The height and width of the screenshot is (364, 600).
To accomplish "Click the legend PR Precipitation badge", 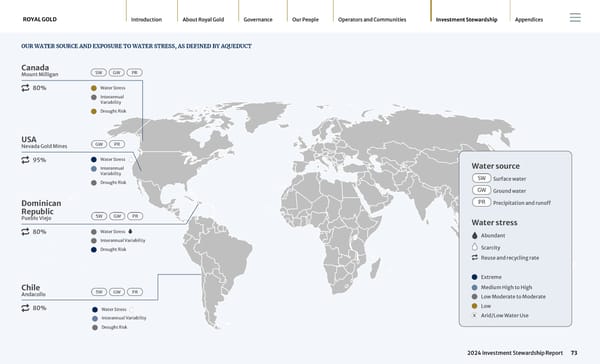I will pyautogui.click(x=481, y=202).
